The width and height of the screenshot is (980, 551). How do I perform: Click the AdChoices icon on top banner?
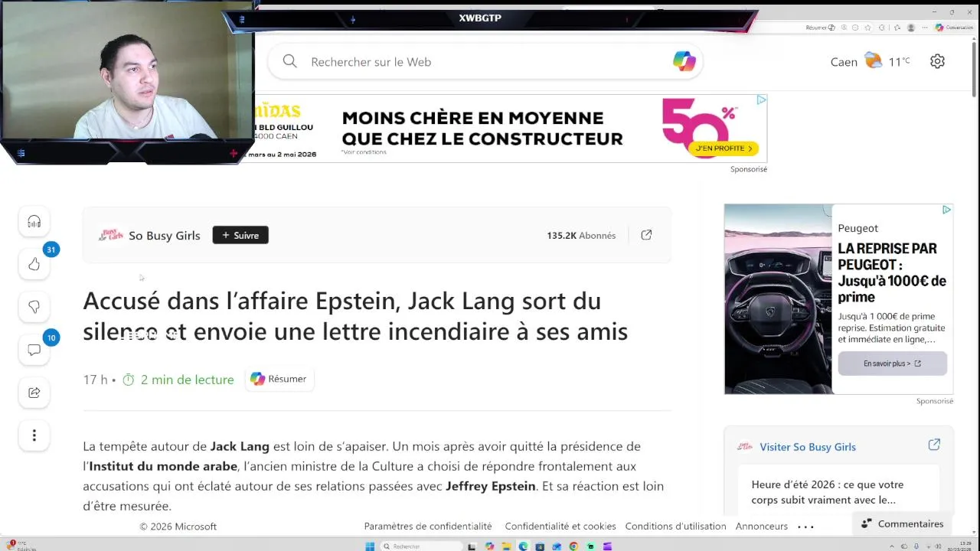[761, 100]
